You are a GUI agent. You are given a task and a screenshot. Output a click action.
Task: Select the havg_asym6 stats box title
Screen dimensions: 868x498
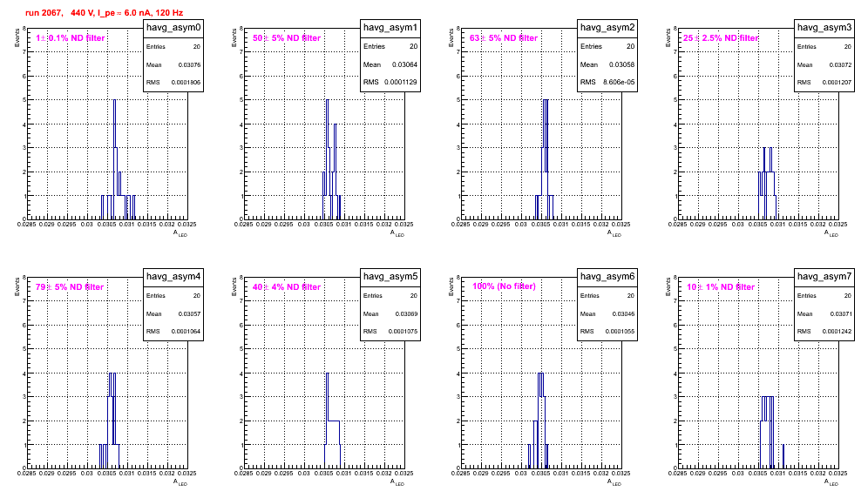607,276
